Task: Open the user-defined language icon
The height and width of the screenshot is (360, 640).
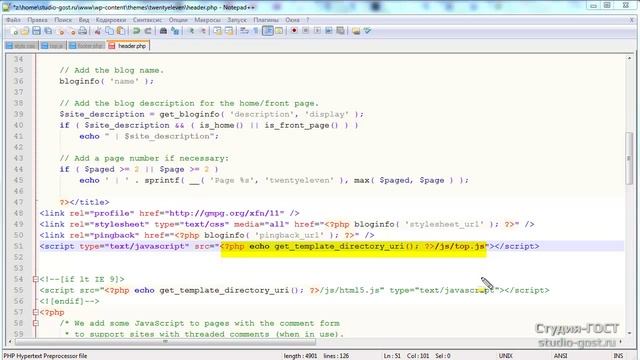Action: pyautogui.click(x=279, y=31)
